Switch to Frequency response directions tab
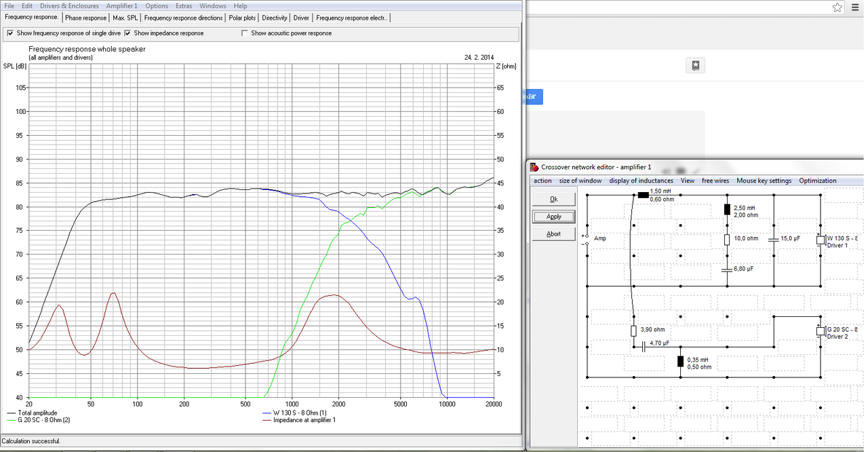Viewport: 868px width, 452px height. click(x=184, y=18)
